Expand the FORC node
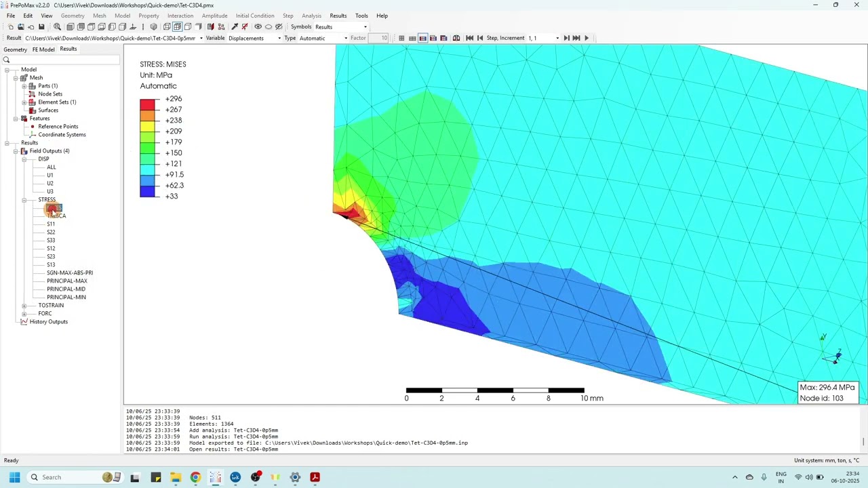Image resolution: width=868 pixels, height=488 pixels. point(24,314)
